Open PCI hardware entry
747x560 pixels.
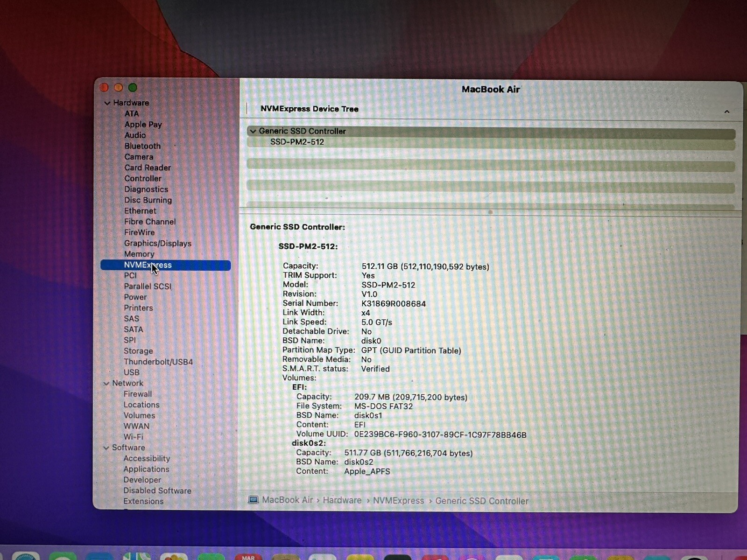click(130, 276)
